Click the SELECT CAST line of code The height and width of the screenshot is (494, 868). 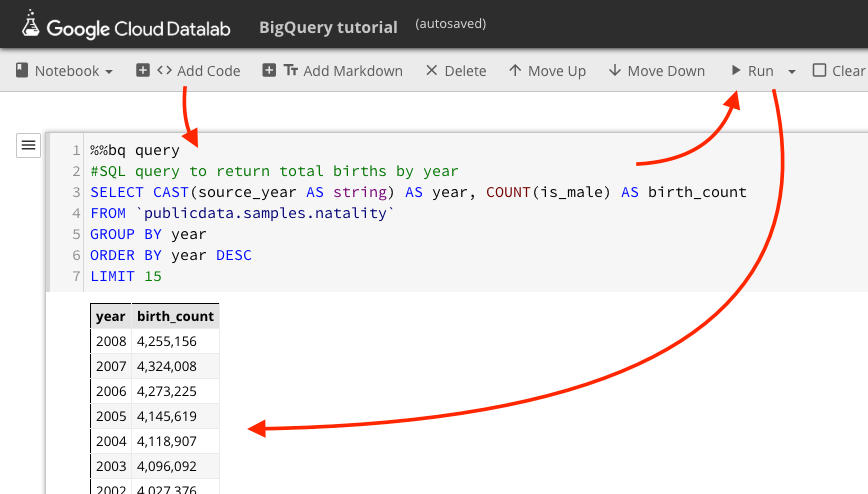(x=418, y=192)
